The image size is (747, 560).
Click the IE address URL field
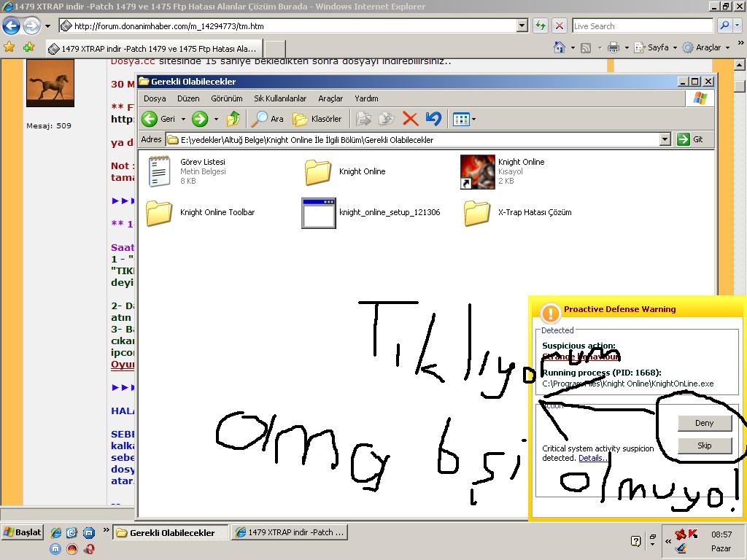coord(288,26)
